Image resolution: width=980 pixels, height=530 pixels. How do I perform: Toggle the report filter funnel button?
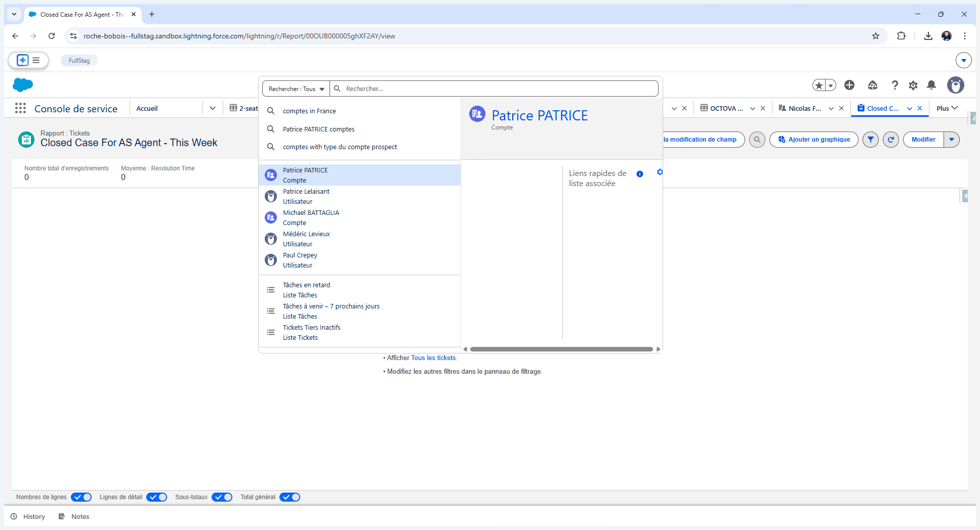tap(871, 140)
